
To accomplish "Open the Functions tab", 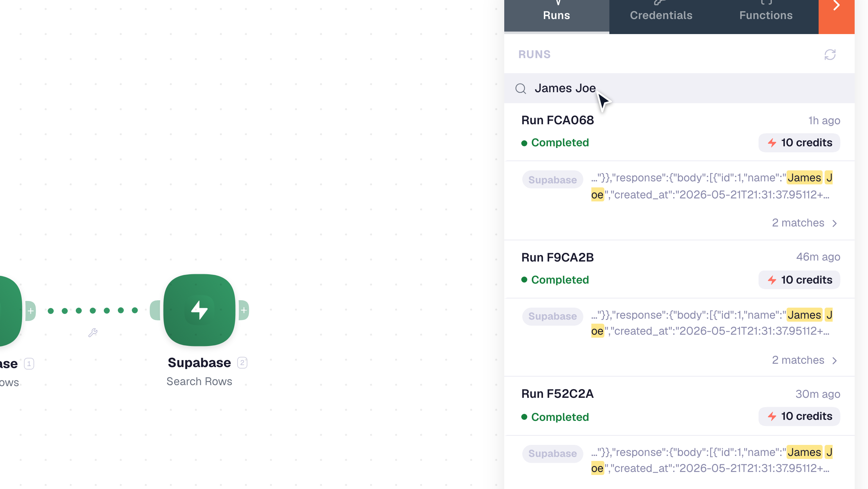I will point(766,15).
